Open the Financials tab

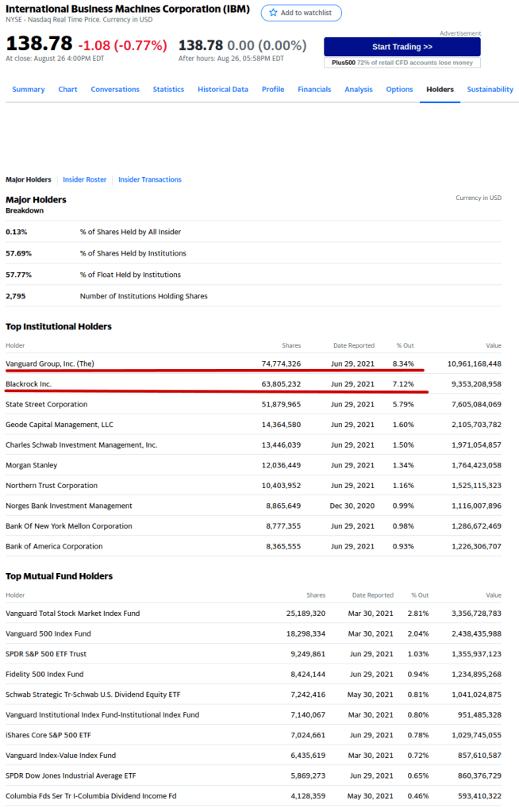click(x=314, y=90)
